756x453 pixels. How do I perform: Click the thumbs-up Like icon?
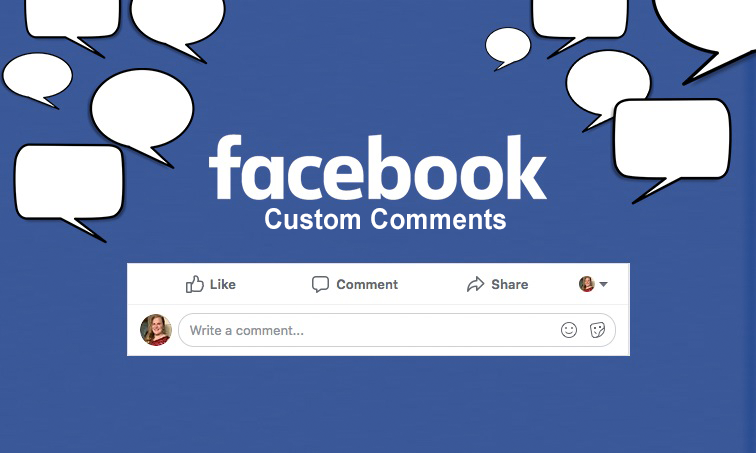click(x=195, y=284)
